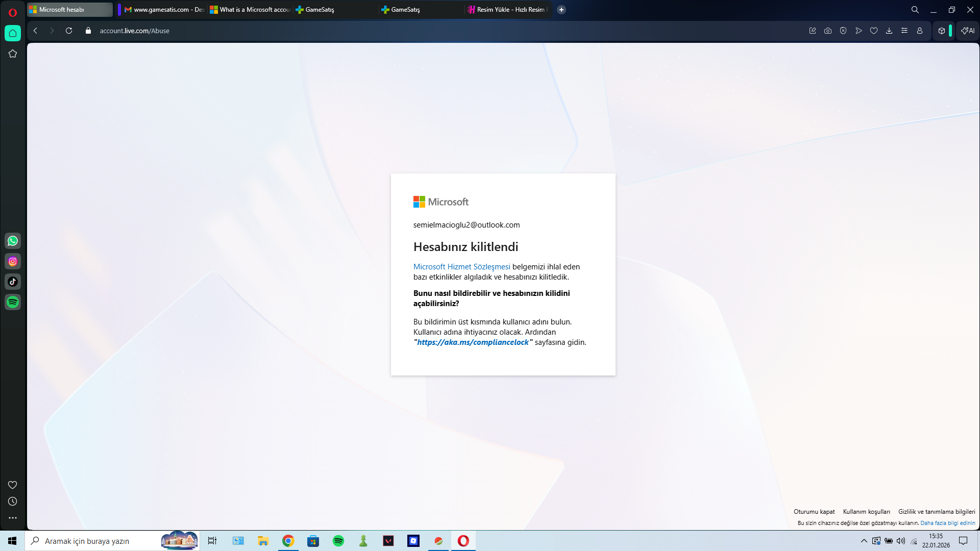Click Oturumu kapat to sign out
The width and height of the screenshot is (980, 551).
click(x=814, y=512)
